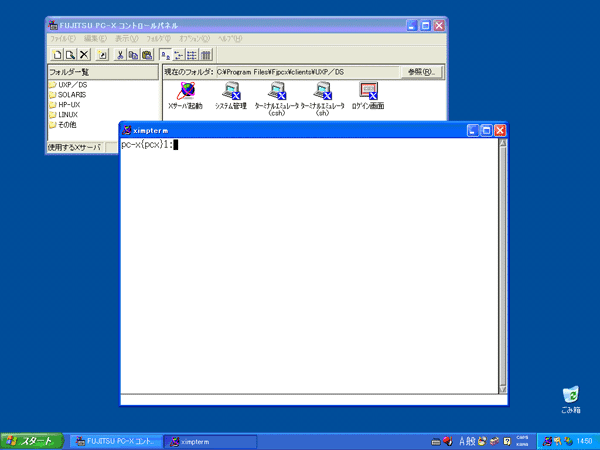The height and width of the screenshot is (450, 600).
Task: Select the UXP/DS folder in the tree
Action: [x=68, y=85]
